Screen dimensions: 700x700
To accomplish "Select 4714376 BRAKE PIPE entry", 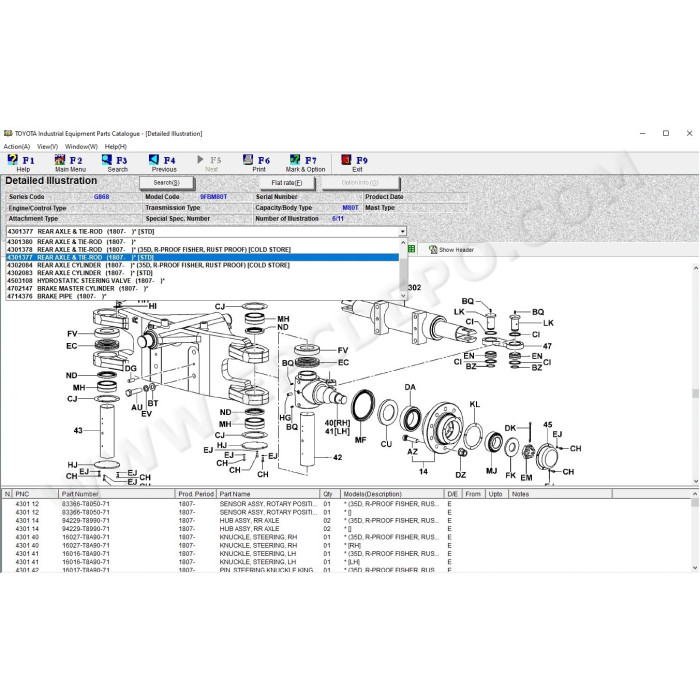I will pyautogui.click(x=202, y=296).
